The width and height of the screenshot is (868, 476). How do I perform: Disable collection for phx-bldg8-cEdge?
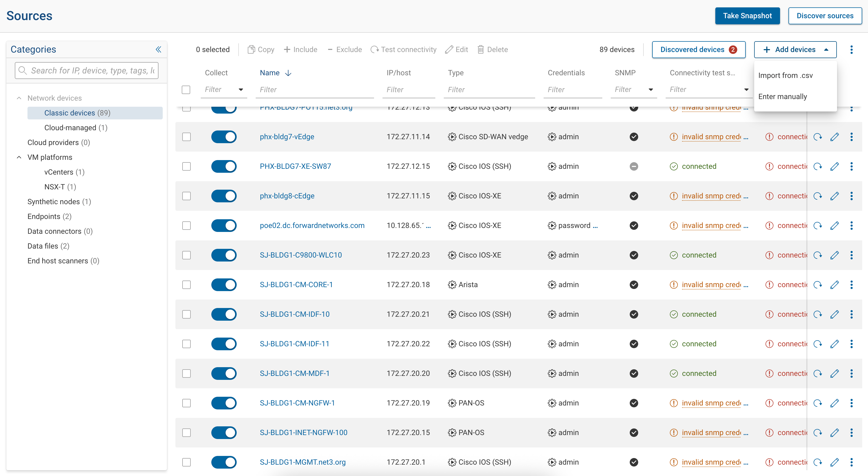coord(224,196)
